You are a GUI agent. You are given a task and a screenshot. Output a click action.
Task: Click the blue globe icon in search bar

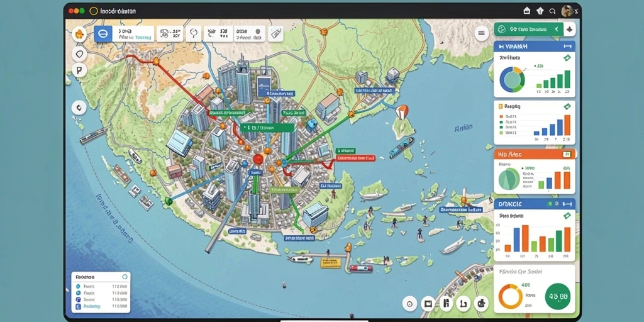click(103, 34)
